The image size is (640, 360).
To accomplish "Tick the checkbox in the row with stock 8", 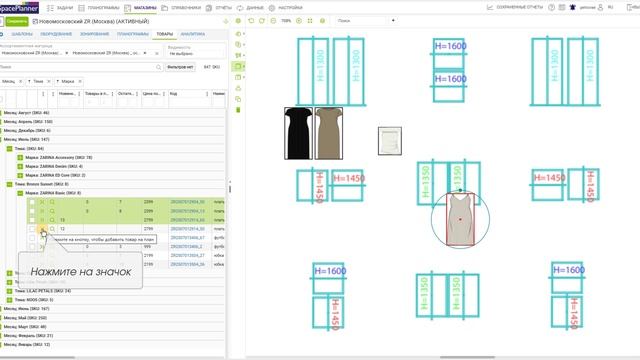I will tap(32, 211).
